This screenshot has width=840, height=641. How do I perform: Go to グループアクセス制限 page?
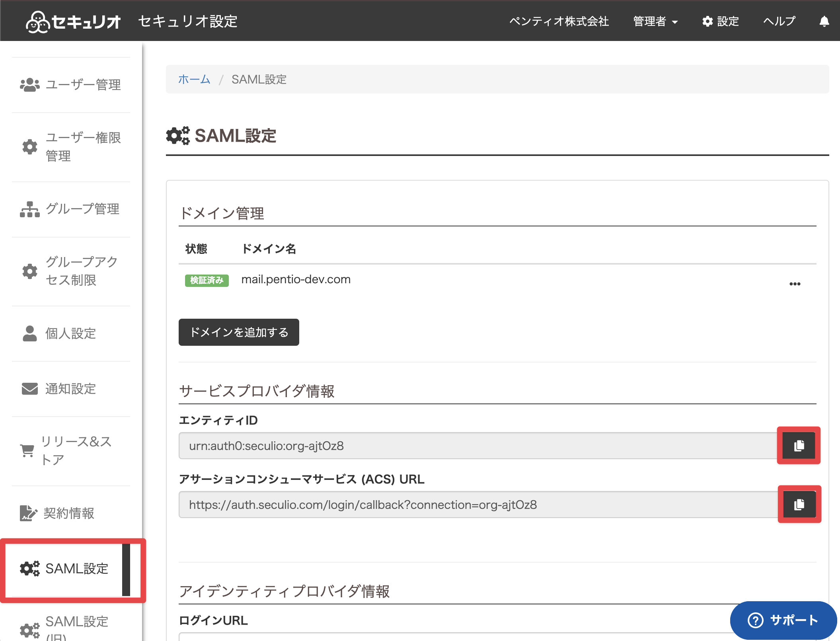pyautogui.click(x=71, y=271)
